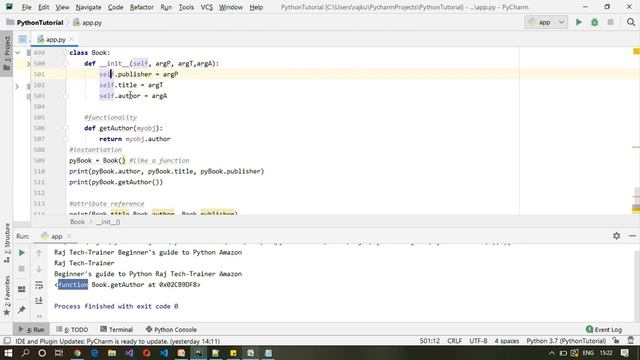Open the Code menu
640x360 pixels.
(116, 7)
